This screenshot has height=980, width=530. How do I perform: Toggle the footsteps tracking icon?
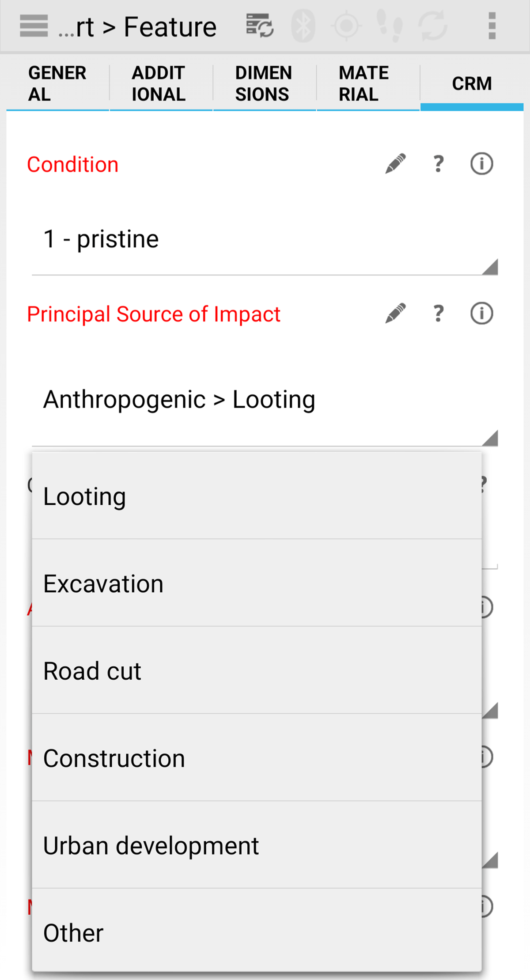pyautogui.click(x=389, y=26)
